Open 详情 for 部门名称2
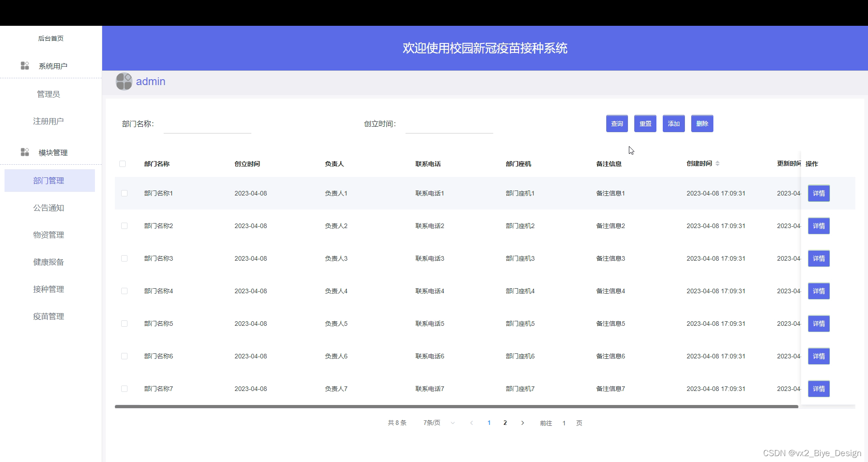868x462 pixels. (819, 226)
